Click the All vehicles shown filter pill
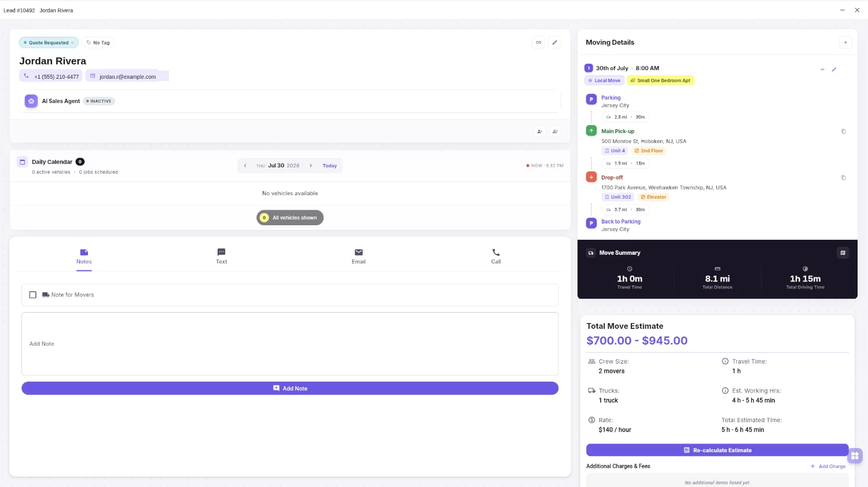 pyautogui.click(x=290, y=218)
